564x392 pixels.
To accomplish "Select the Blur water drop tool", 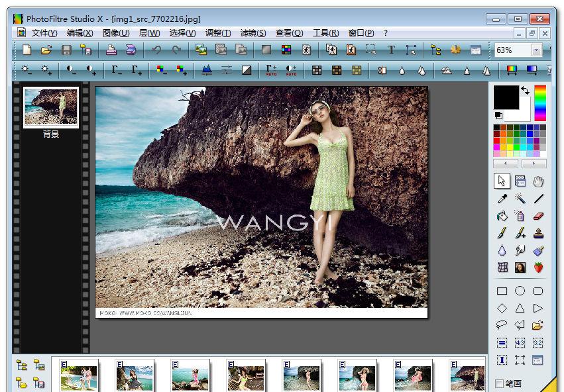I will point(502,250).
